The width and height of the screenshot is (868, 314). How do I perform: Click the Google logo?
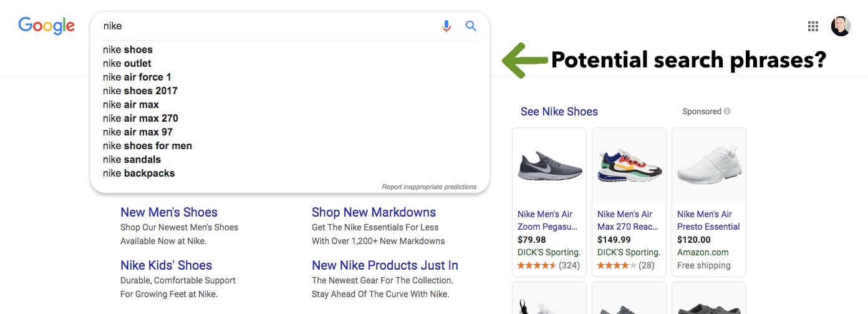[x=47, y=26]
